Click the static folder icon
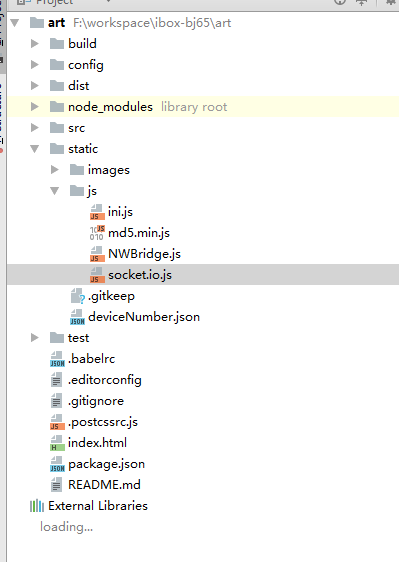This screenshot has height=562, width=399. [57, 149]
